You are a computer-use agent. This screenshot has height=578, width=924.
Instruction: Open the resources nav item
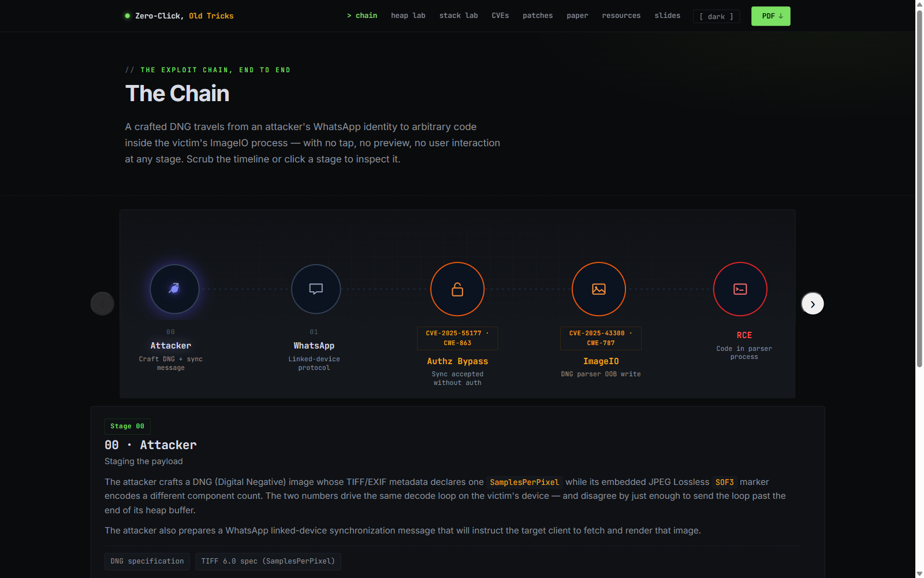coord(621,16)
